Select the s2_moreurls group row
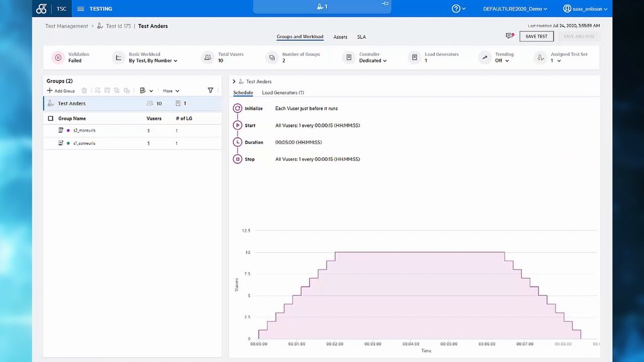This screenshot has width=644, height=362. point(132,130)
